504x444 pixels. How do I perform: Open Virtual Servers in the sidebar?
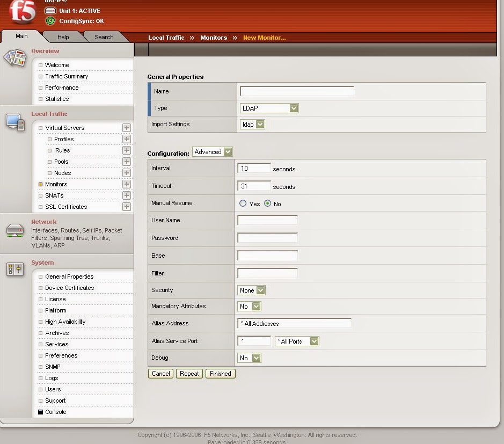tap(64, 128)
